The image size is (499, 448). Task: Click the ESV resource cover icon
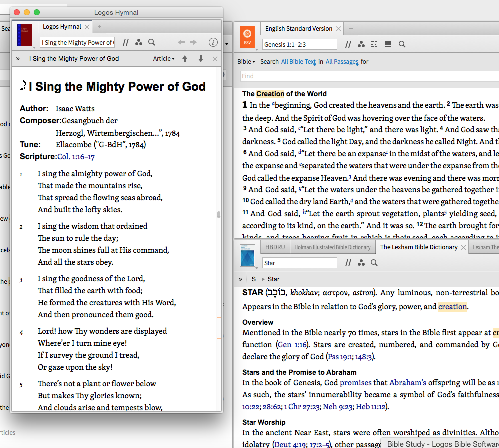pos(247,37)
